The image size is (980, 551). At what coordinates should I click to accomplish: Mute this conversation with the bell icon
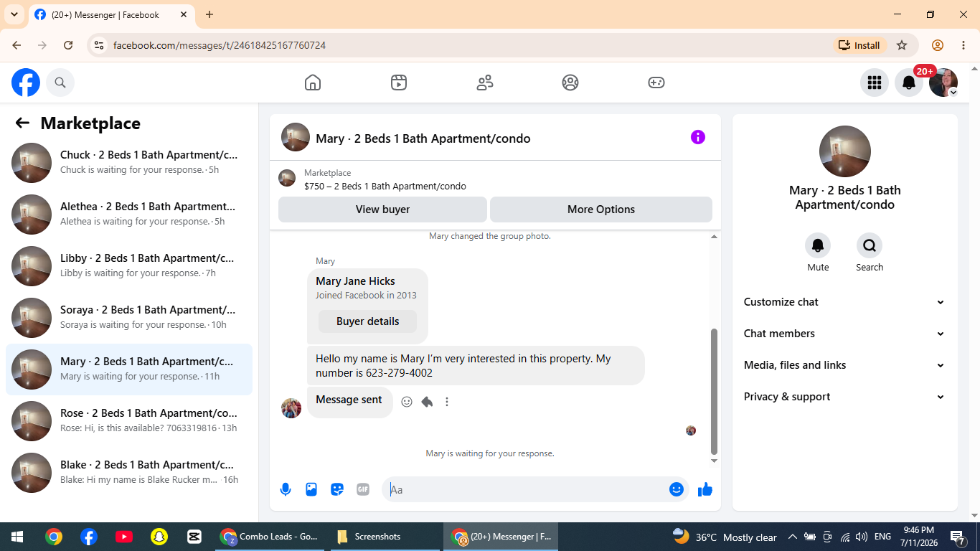(818, 245)
